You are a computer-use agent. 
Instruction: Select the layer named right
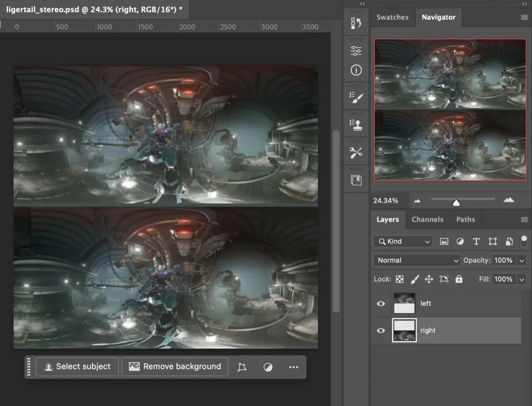[446, 330]
